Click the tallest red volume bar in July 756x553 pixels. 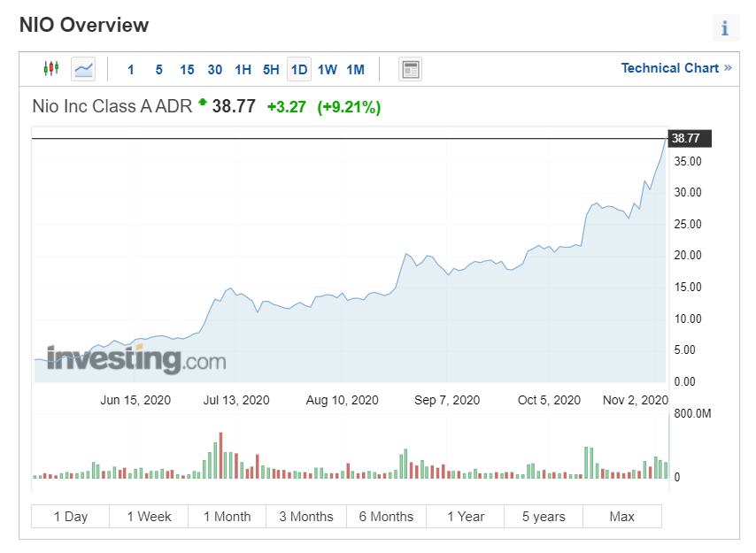220,455
